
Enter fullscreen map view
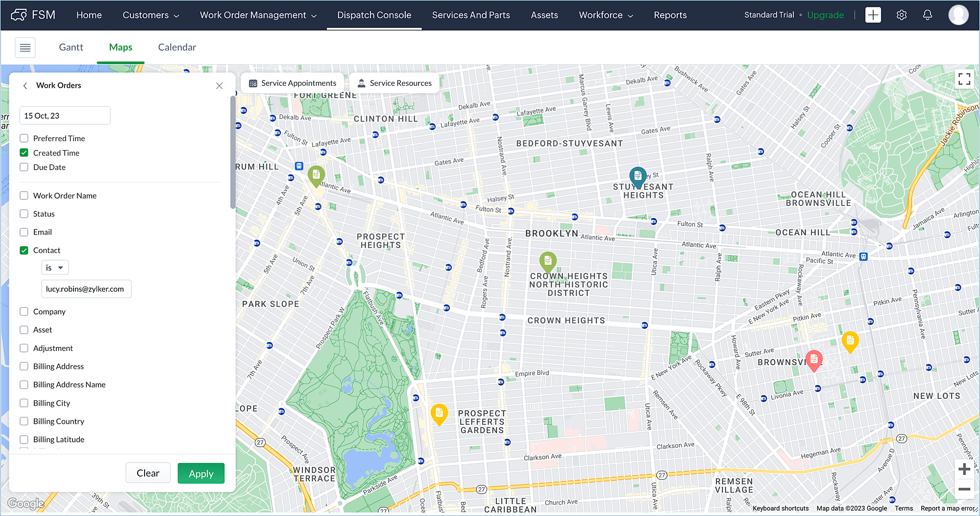[964, 79]
